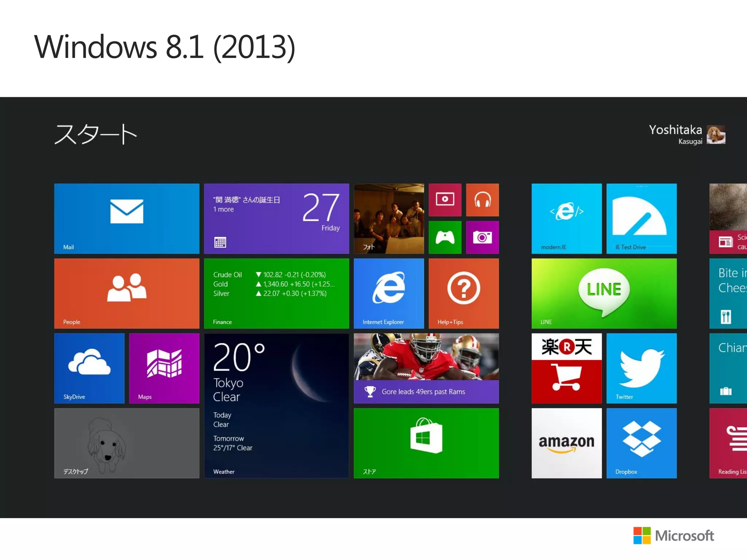Screen dimensions: 747x560
Task: Click the '1 more' events text
Action: (224, 209)
